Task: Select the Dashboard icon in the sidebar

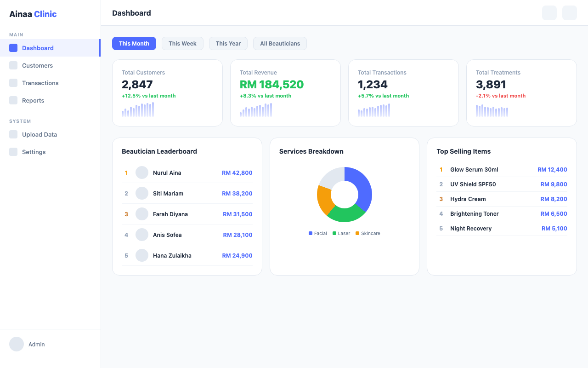Action: point(13,48)
